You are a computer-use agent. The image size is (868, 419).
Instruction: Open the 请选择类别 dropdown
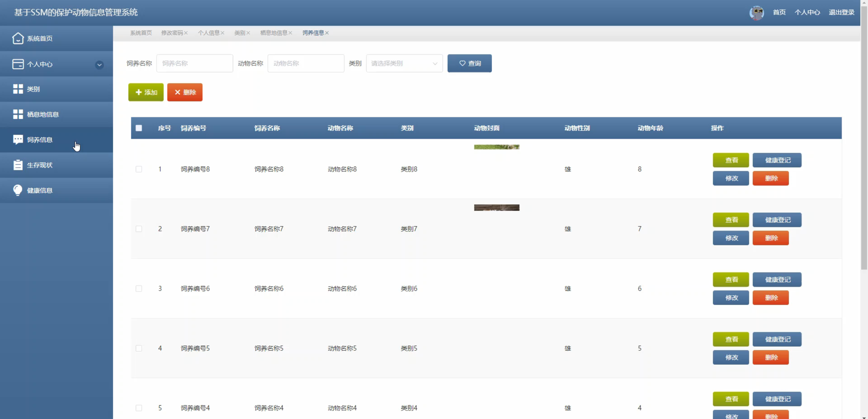[x=404, y=63]
